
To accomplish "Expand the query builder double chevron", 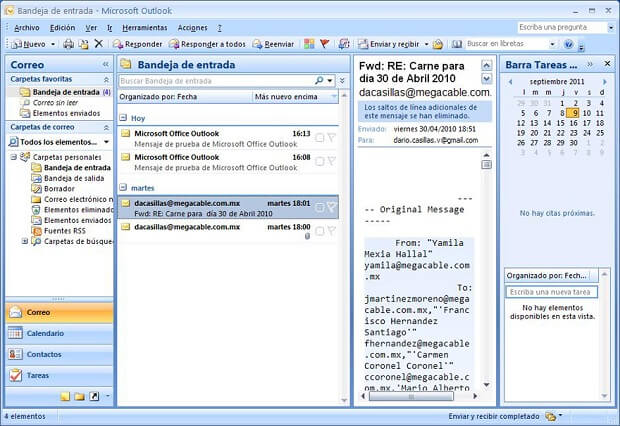I will click(x=342, y=81).
